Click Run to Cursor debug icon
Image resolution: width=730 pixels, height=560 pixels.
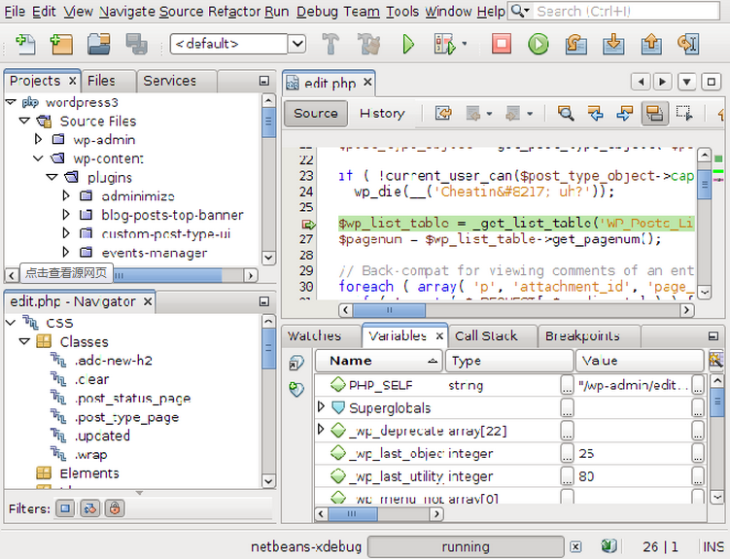[x=688, y=44]
